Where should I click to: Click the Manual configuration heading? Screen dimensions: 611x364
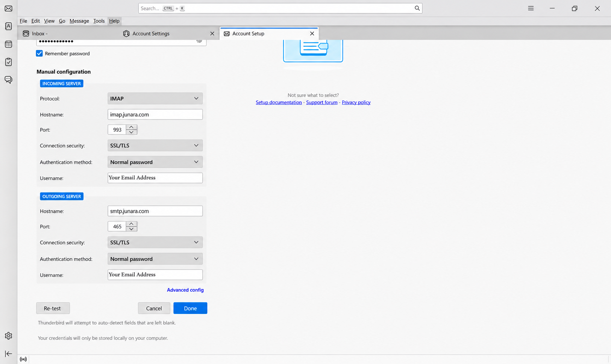coord(64,72)
